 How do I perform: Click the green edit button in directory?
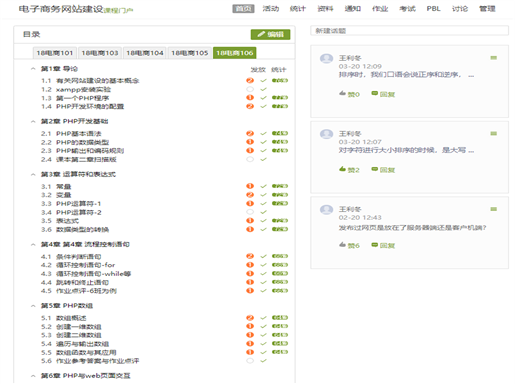point(270,34)
